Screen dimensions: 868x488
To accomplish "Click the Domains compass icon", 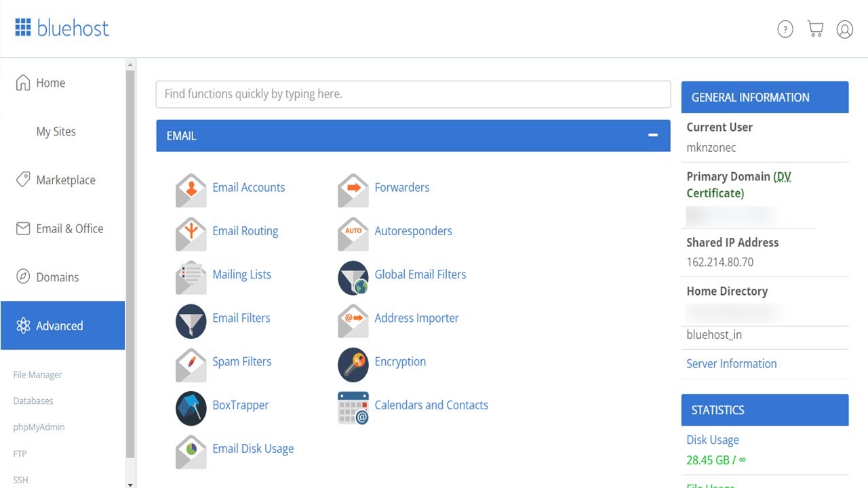I will [x=23, y=277].
